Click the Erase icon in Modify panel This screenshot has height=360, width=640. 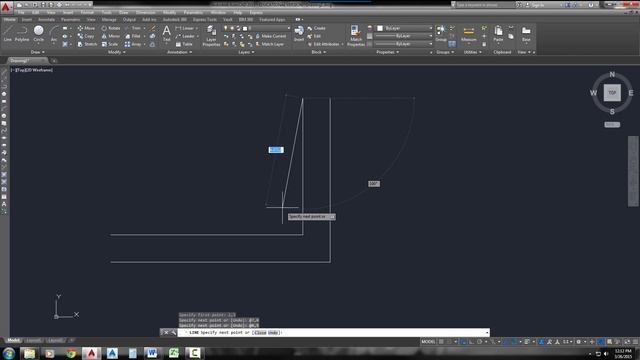click(153, 28)
